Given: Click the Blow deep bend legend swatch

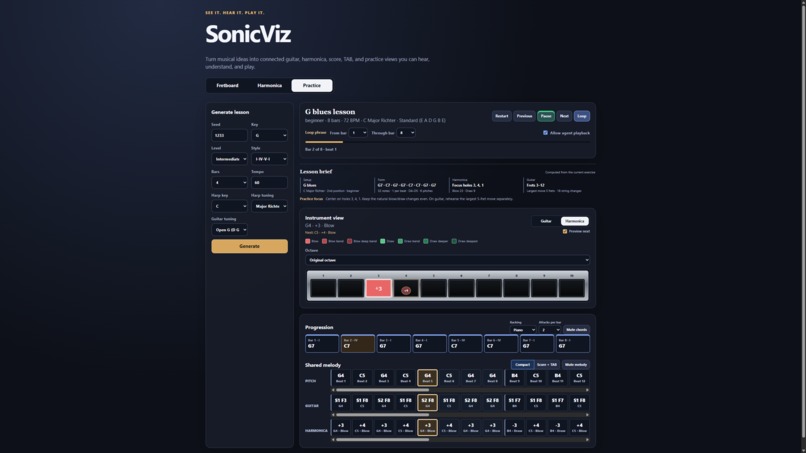Looking at the screenshot, I should tap(350, 241).
